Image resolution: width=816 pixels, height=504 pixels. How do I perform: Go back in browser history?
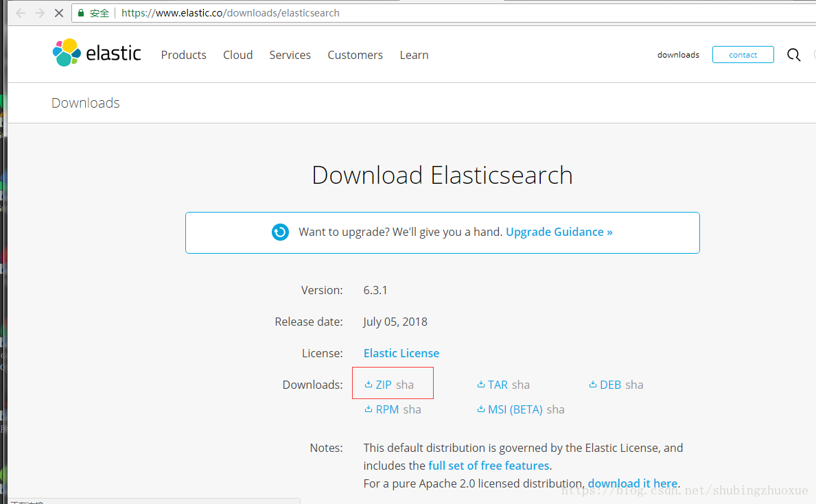(x=21, y=13)
